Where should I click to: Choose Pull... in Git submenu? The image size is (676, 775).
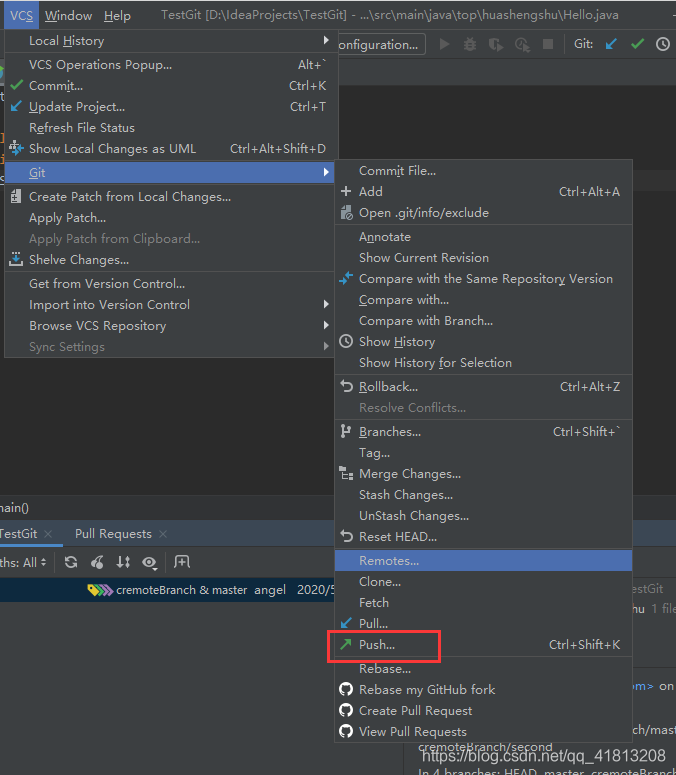pos(484,624)
